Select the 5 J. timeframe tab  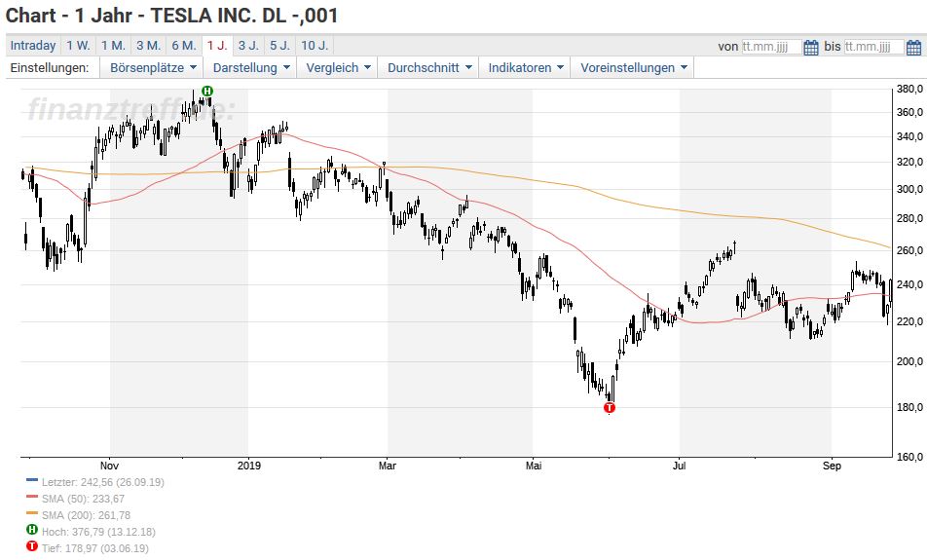tap(279, 46)
